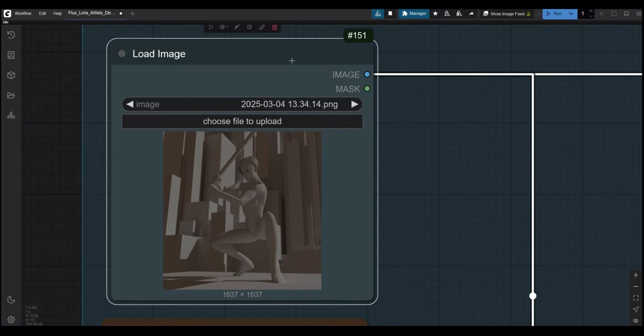Collapse the Load Image node dot
The image size is (644, 336).
point(122,53)
